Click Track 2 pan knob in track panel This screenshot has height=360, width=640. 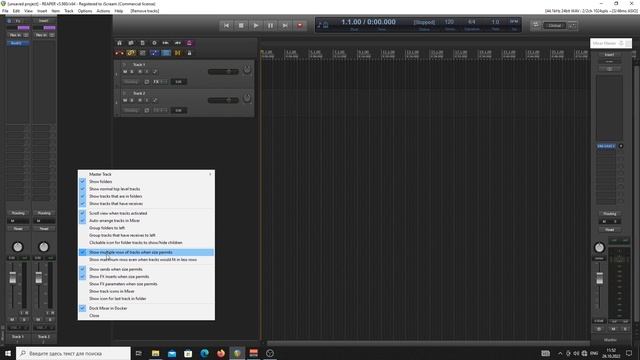pyautogui.click(x=247, y=98)
